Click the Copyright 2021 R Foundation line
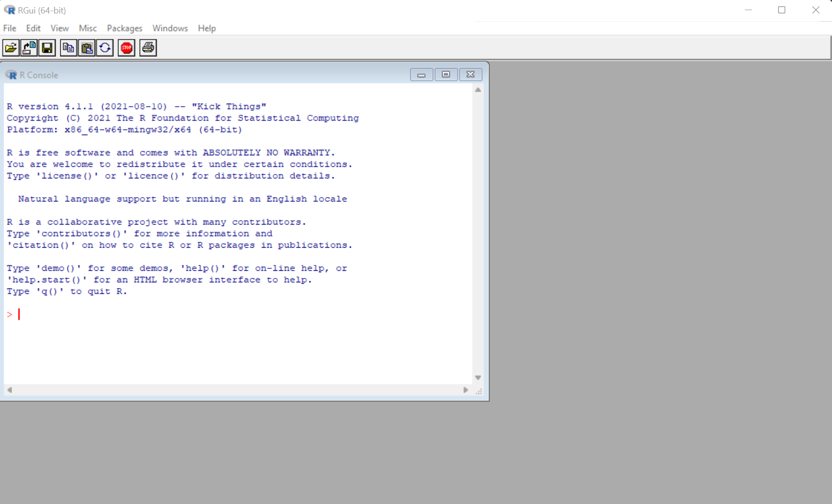Viewport: 832px width, 504px height. [183, 118]
